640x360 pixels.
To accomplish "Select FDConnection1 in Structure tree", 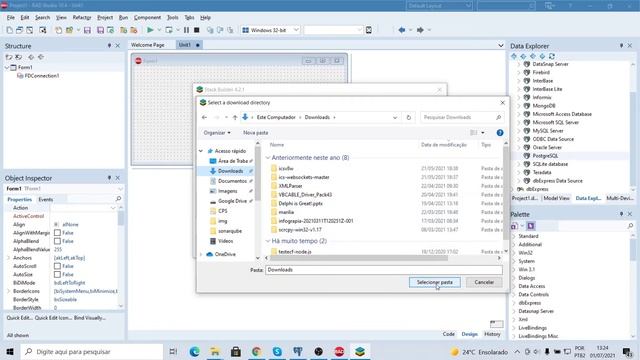I will click(x=42, y=76).
